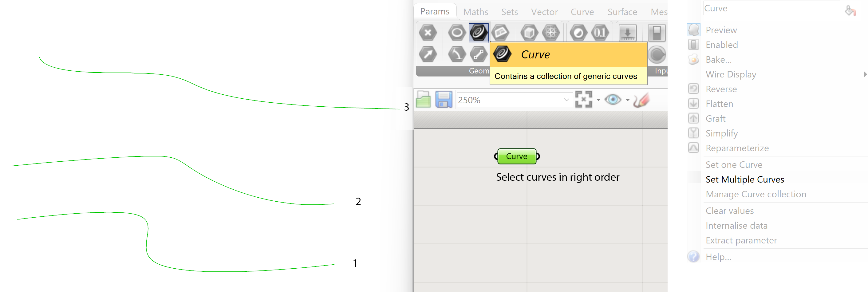Toggle Preview in the context menu
The image size is (868, 292).
tap(721, 30)
